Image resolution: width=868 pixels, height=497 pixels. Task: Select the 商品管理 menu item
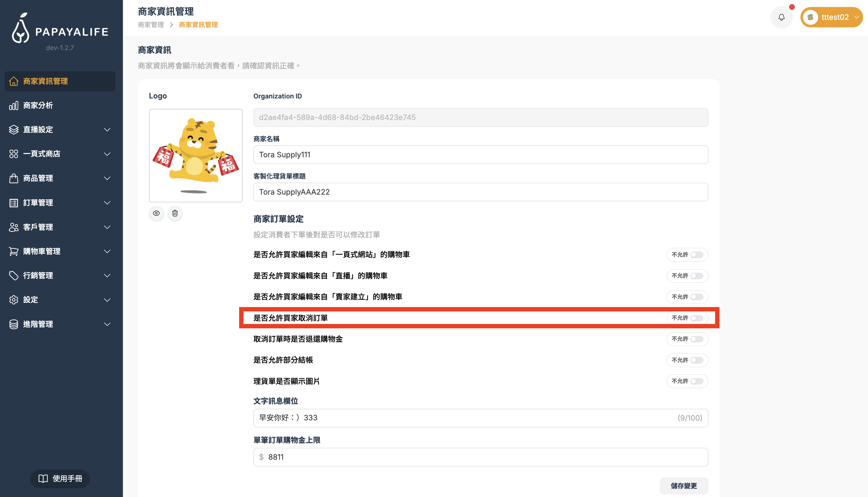pos(38,178)
